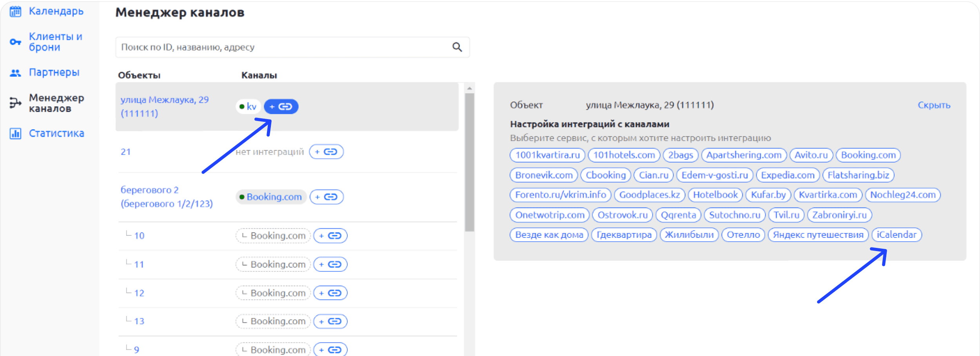
Task: Open Календарь section
Action: point(56,11)
